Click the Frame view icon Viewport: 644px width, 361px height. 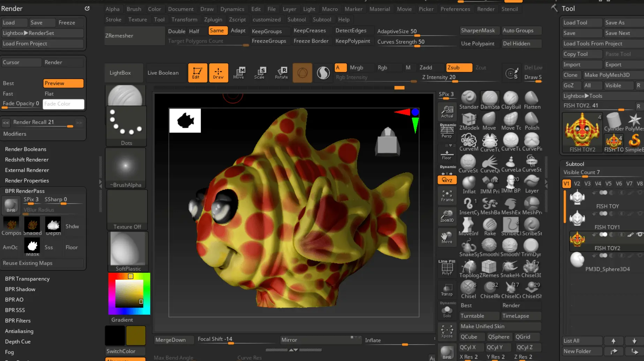click(x=447, y=196)
